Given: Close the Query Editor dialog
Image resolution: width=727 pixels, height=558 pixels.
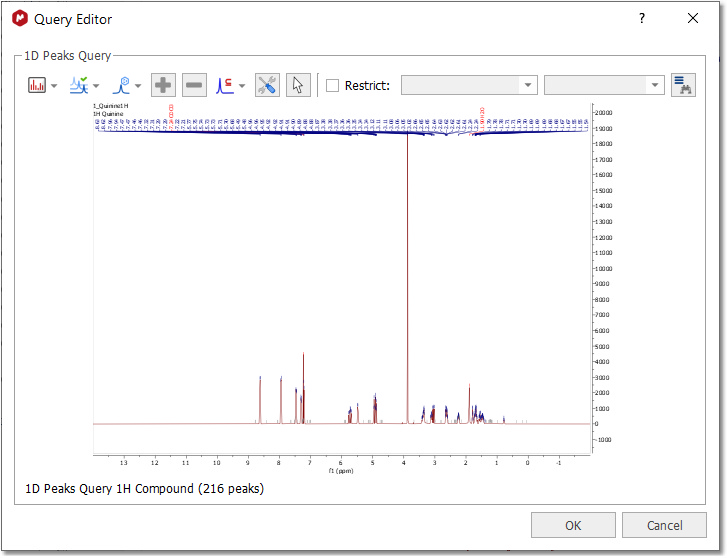Looking at the screenshot, I should tap(693, 19).
